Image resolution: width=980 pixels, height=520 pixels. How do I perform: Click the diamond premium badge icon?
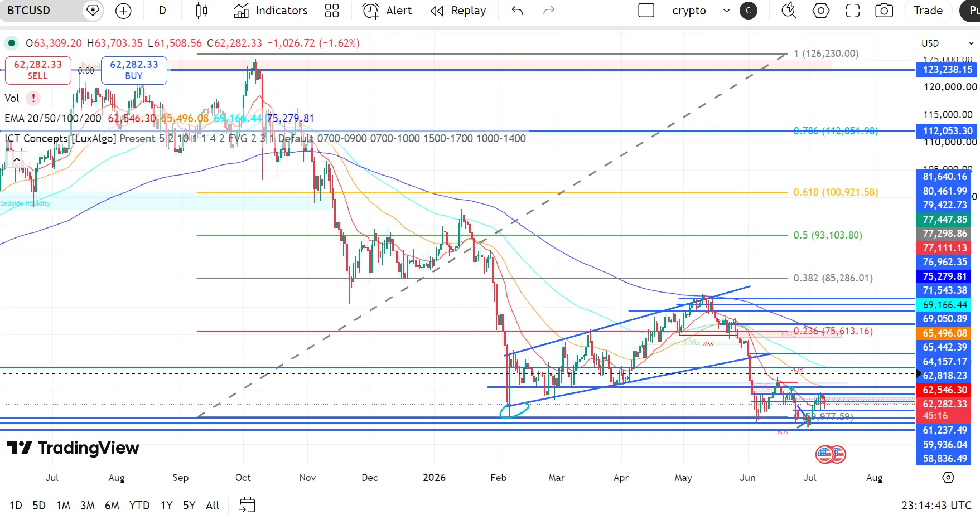(93, 11)
